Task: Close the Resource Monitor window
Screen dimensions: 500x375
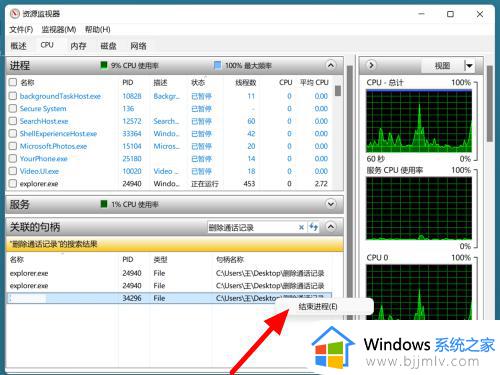Action: point(480,14)
